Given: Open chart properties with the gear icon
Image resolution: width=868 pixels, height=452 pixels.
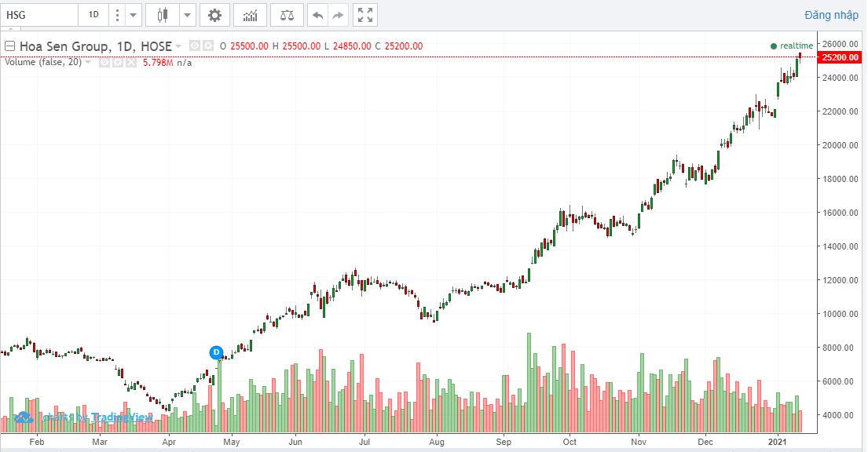Looking at the screenshot, I should tap(214, 15).
